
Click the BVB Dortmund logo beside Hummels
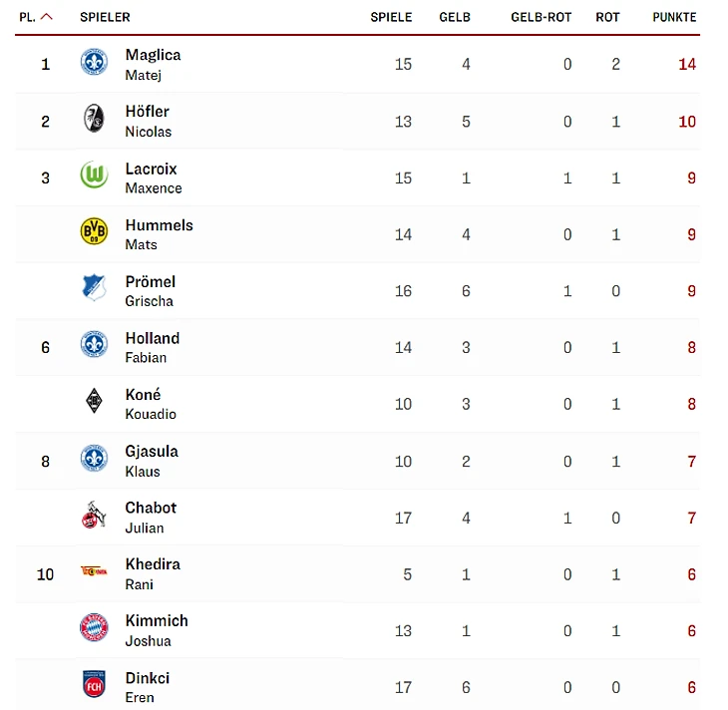[x=94, y=232]
